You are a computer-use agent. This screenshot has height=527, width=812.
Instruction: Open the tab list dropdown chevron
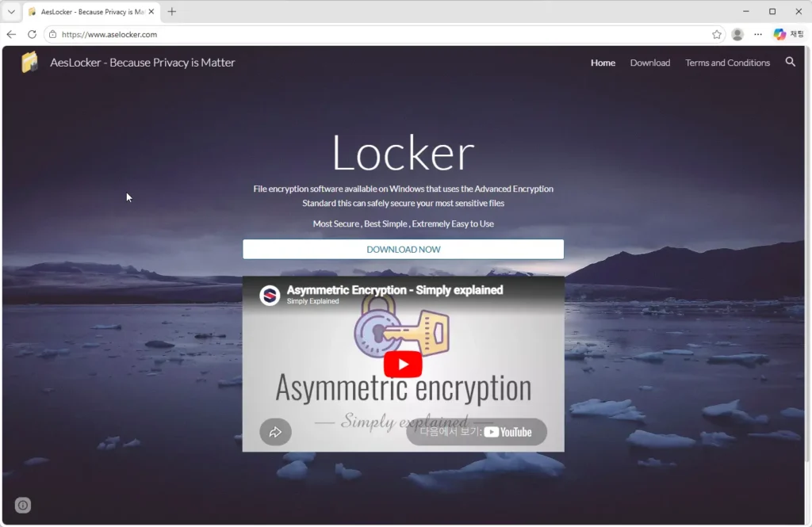[11, 11]
